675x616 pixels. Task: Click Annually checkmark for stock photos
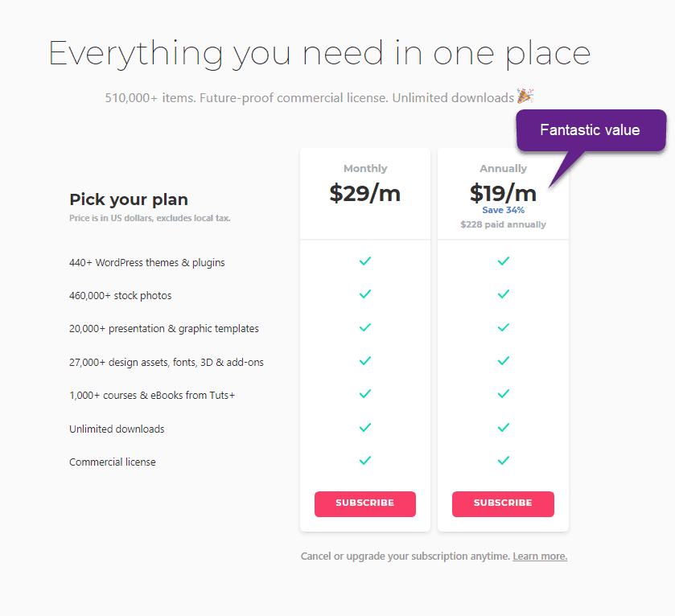[504, 294]
